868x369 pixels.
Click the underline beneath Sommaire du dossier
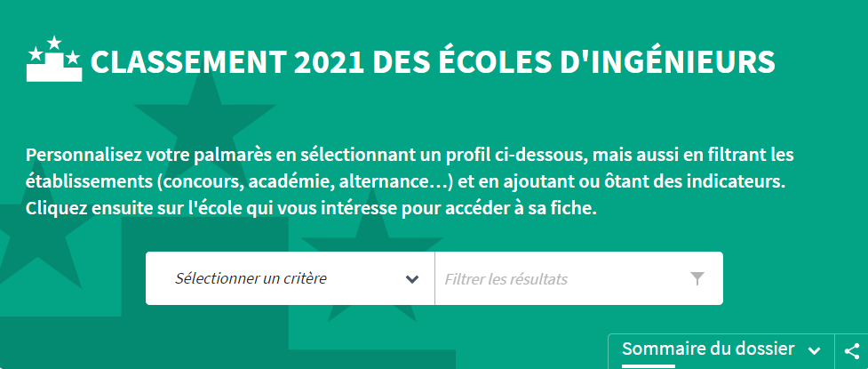click(649, 365)
